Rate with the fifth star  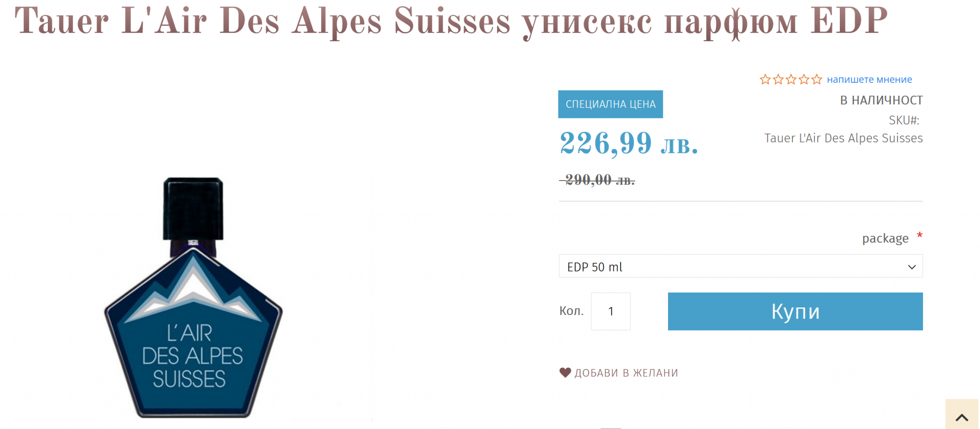tap(816, 79)
